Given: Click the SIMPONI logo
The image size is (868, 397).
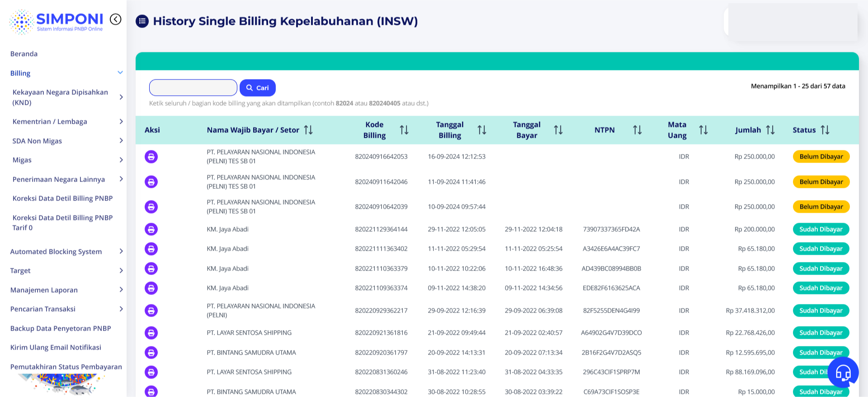Looking at the screenshot, I should coord(56,22).
